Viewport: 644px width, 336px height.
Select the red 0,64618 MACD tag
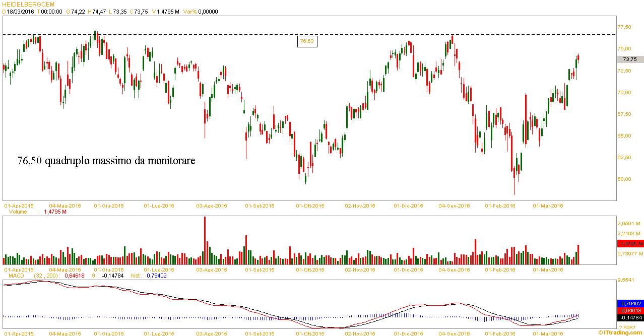[x=630, y=311]
